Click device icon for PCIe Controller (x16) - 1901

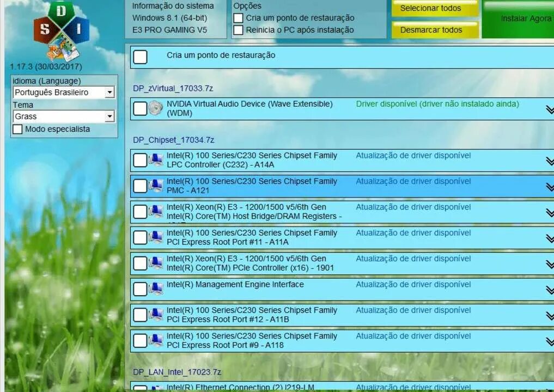coord(155,263)
